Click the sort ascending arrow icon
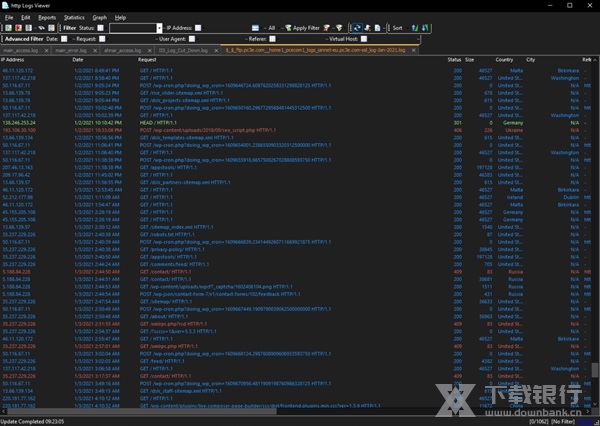Screen dimensions: 600x426 click(x=415, y=28)
